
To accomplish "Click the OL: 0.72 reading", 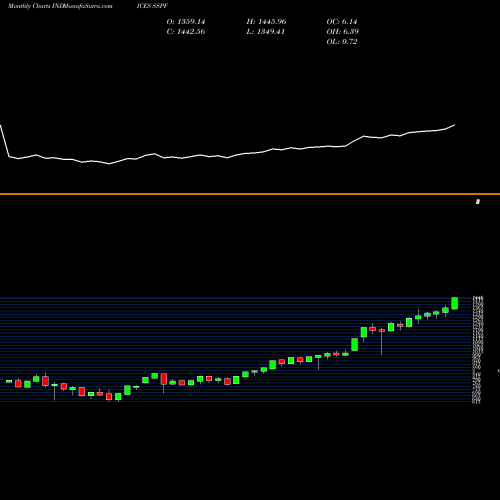I will point(342,42).
